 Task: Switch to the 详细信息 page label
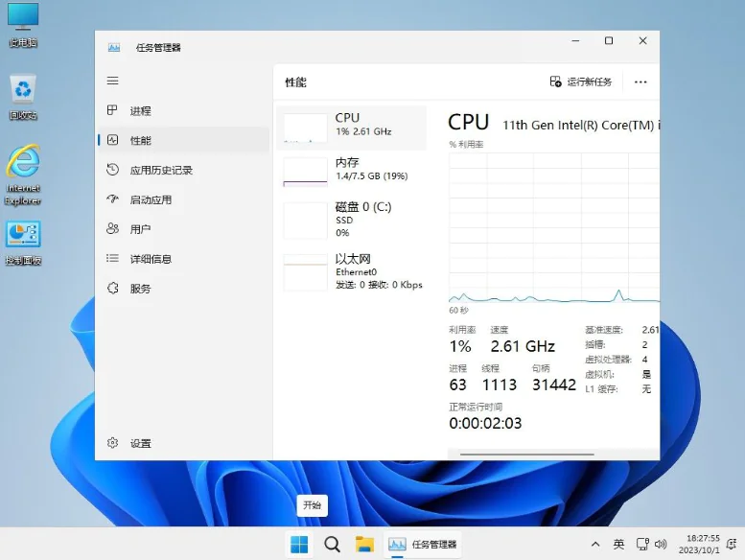coord(151,259)
